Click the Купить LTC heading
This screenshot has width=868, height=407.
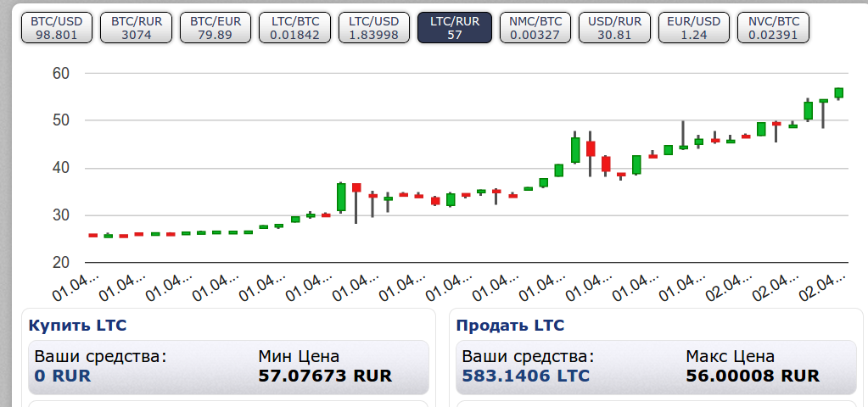point(77,325)
